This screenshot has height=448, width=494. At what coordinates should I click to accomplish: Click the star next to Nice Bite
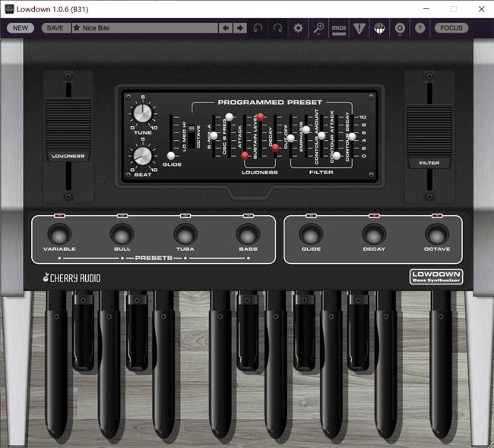pos(77,28)
